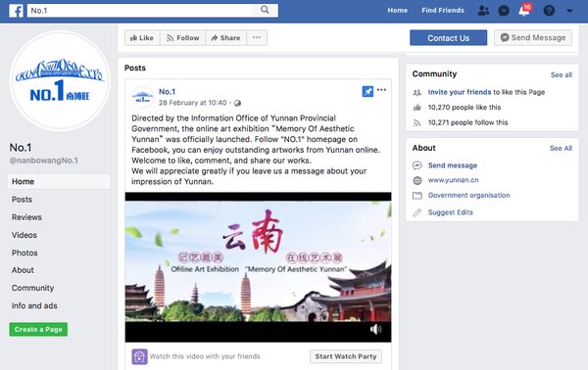Select Reviews in the page sidebar

coord(26,217)
